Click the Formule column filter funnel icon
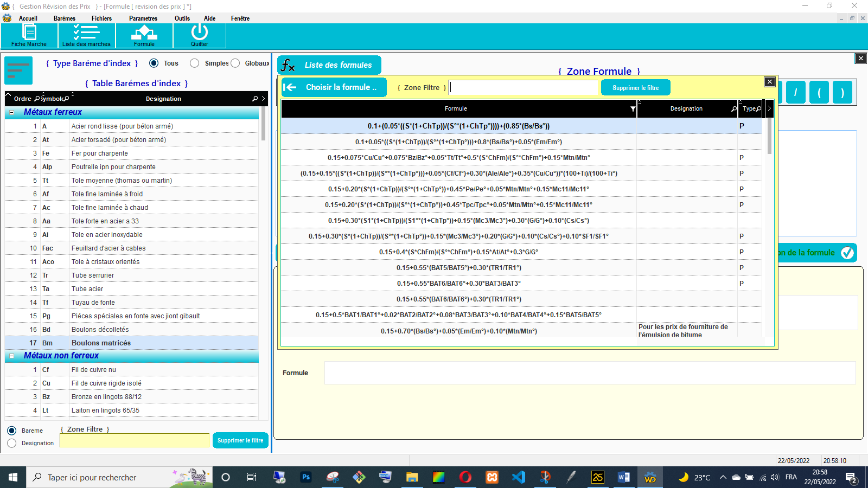This screenshot has width=868, height=488. (633, 109)
